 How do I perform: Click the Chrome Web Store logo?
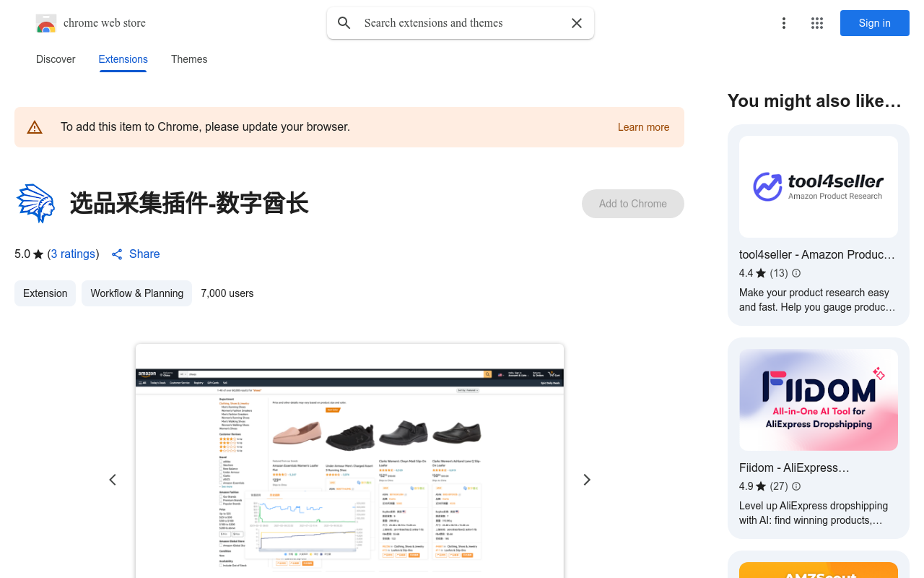click(x=46, y=23)
